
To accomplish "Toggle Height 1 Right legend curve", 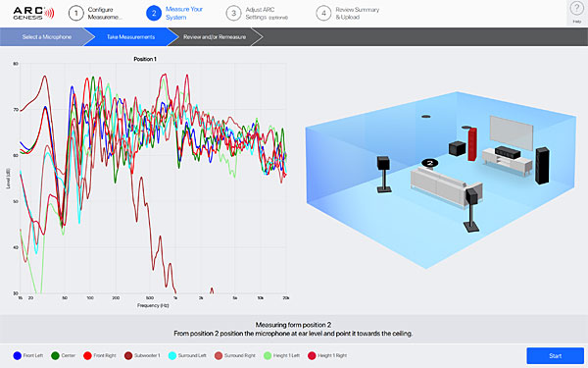I will click(327, 355).
